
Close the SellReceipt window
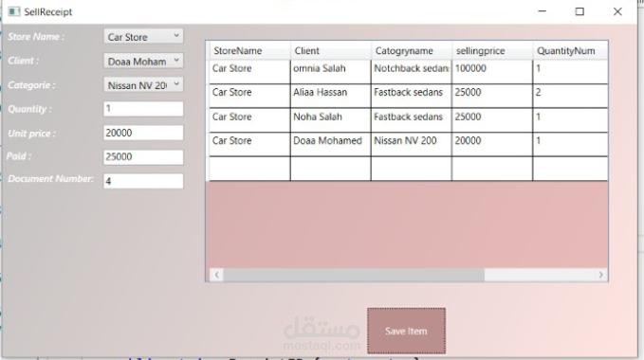pos(617,11)
